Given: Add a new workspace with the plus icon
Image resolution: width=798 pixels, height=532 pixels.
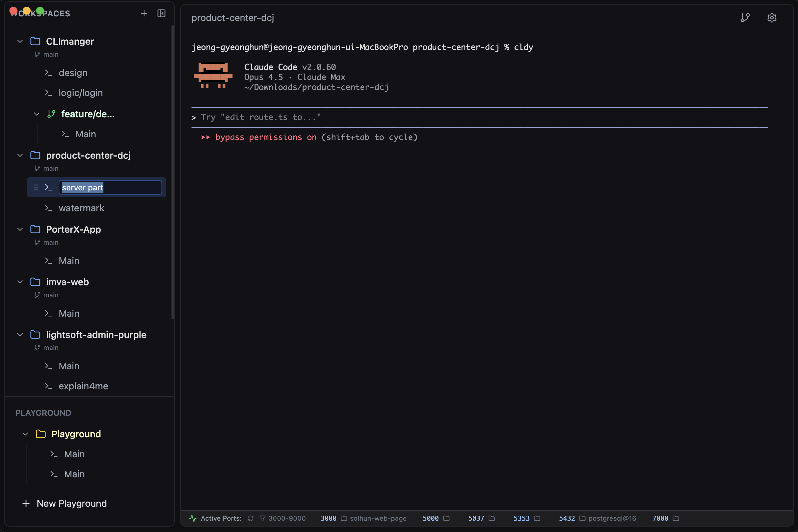Looking at the screenshot, I should pos(144,14).
